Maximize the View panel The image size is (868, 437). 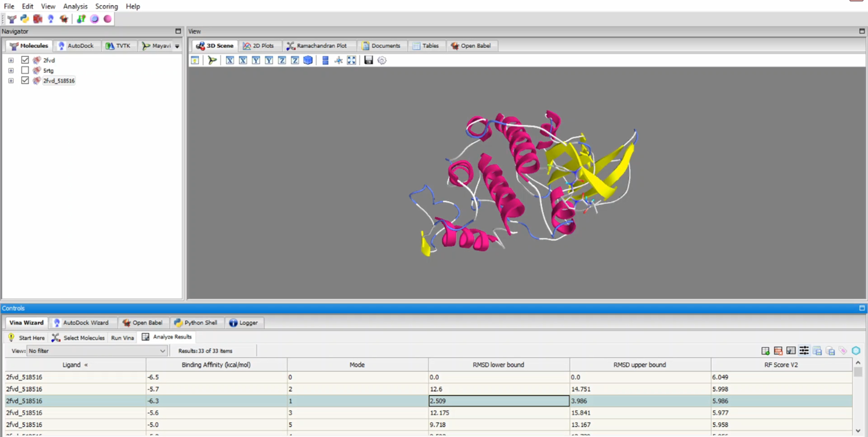(x=862, y=31)
